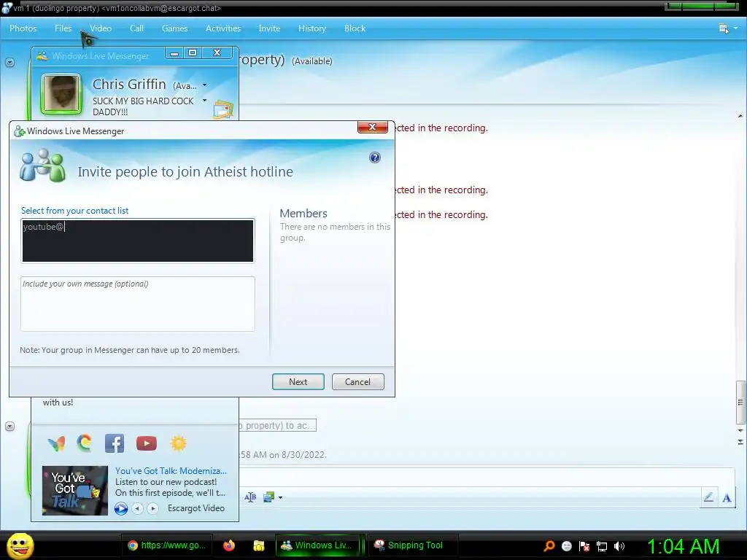Start a Video call from menu
The image size is (747, 560).
pyautogui.click(x=101, y=28)
